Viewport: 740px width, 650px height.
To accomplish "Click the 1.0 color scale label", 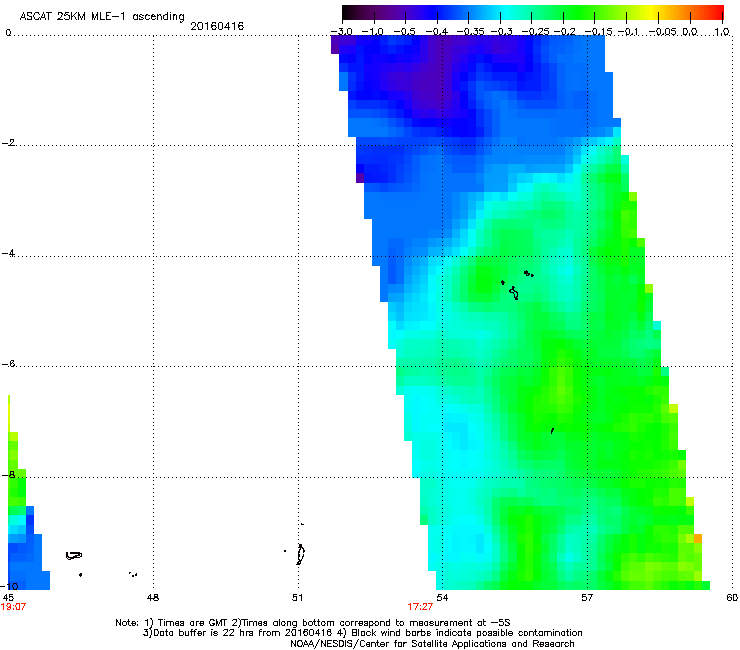I will click(722, 32).
